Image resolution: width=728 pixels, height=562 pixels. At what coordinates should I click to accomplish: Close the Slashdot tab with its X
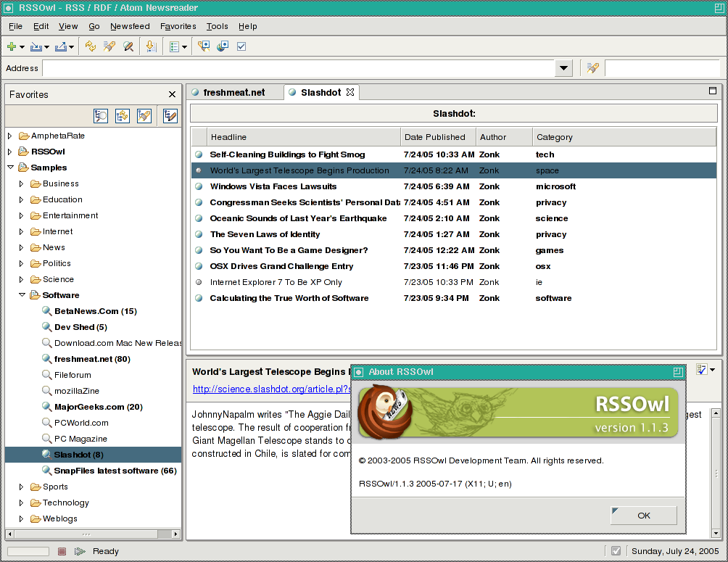tap(350, 92)
